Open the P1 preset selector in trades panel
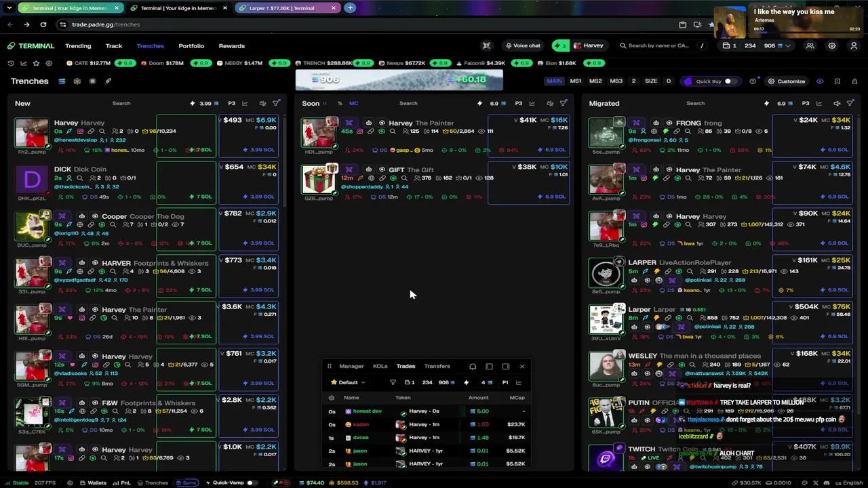Screen dimensions: 868x488 coord(505,382)
